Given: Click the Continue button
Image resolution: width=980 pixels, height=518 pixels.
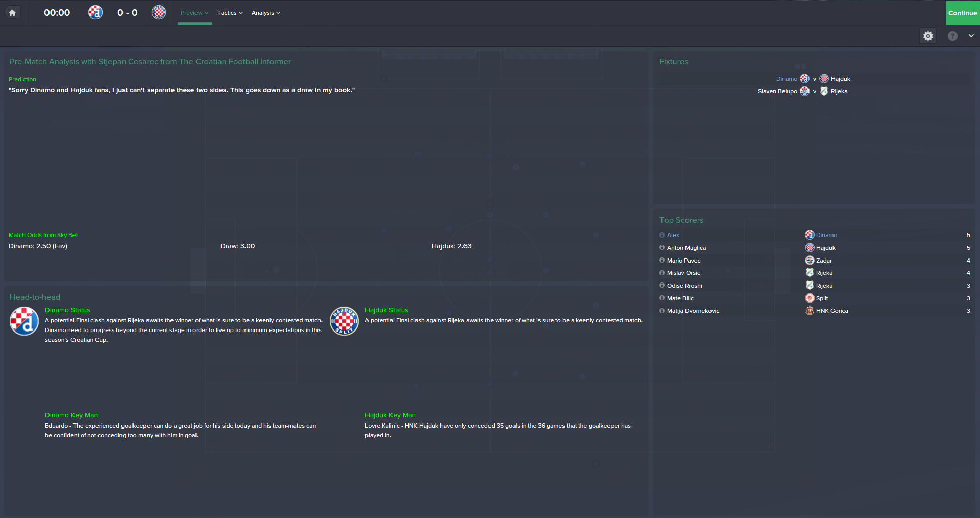Looking at the screenshot, I should click(x=963, y=13).
